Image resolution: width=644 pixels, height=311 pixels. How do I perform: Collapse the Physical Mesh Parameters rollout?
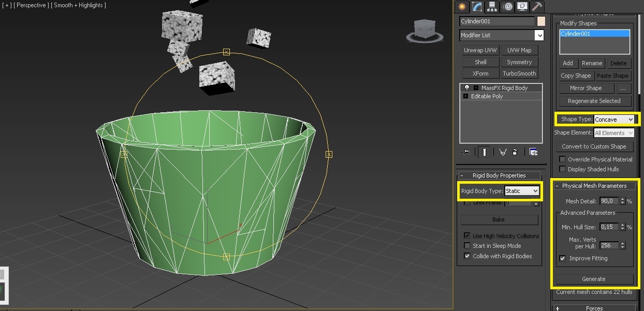(x=594, y=186)
